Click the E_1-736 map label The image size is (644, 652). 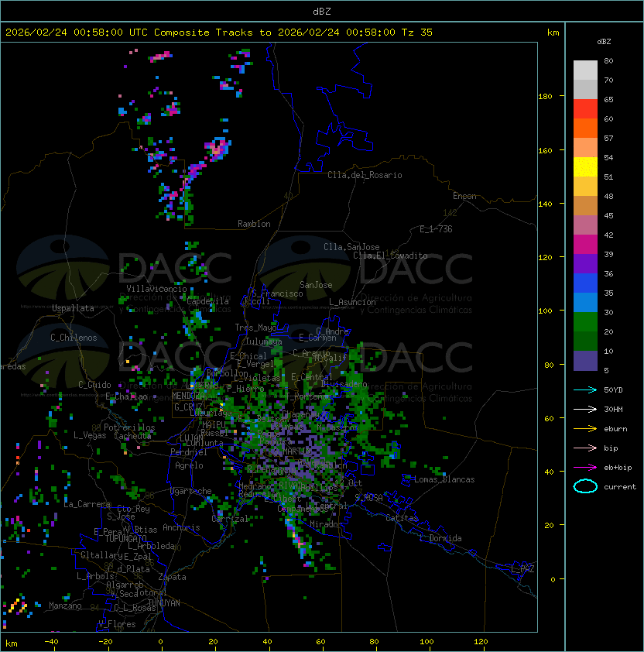click(436, 229)
